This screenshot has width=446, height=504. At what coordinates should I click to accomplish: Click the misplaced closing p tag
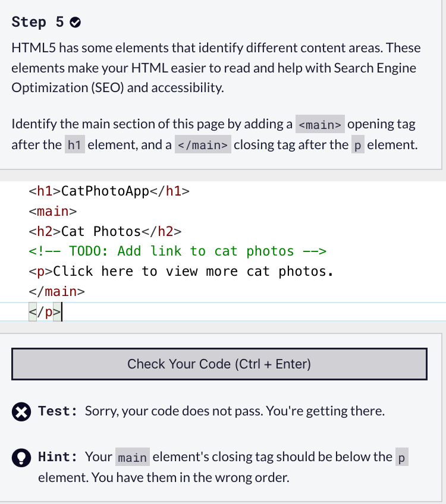pos(45,311)
